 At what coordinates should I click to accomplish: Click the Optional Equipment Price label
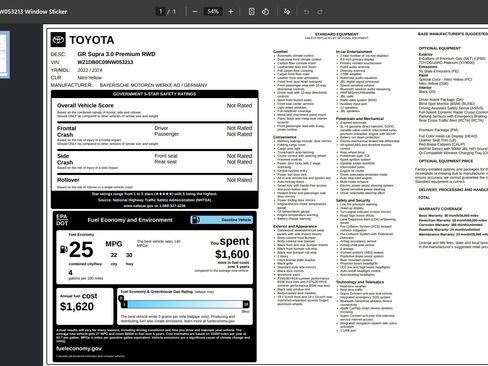pyautogui.click(x=446, y=161)
